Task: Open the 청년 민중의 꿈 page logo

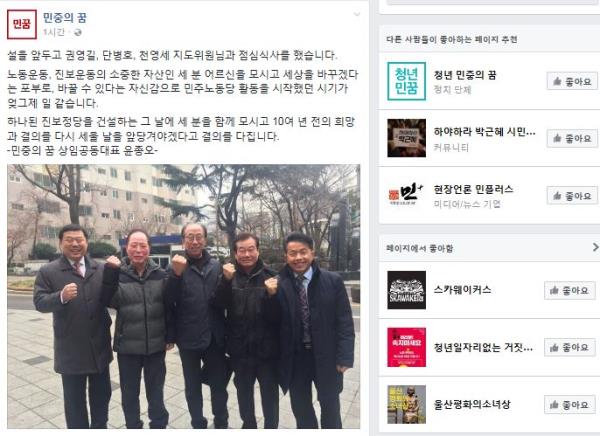Action: pyautogui.click(x=406, y=81)
